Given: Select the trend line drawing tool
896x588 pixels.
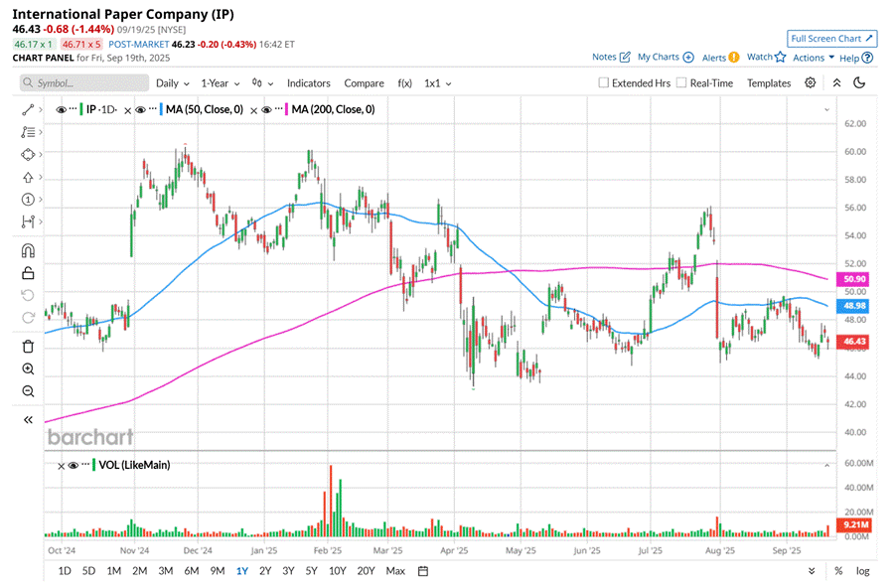Looking at the screenshot, I should [28, 109].
